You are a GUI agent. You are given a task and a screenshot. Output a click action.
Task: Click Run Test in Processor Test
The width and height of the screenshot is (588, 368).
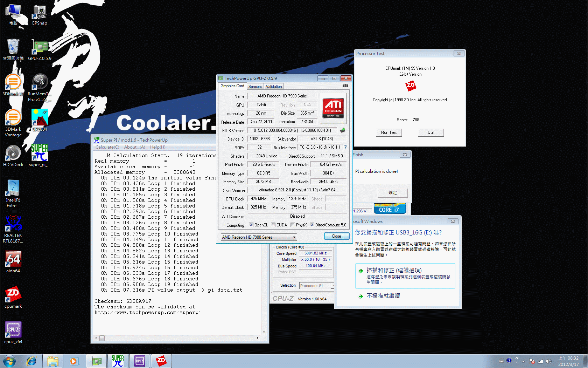point(389,132)
